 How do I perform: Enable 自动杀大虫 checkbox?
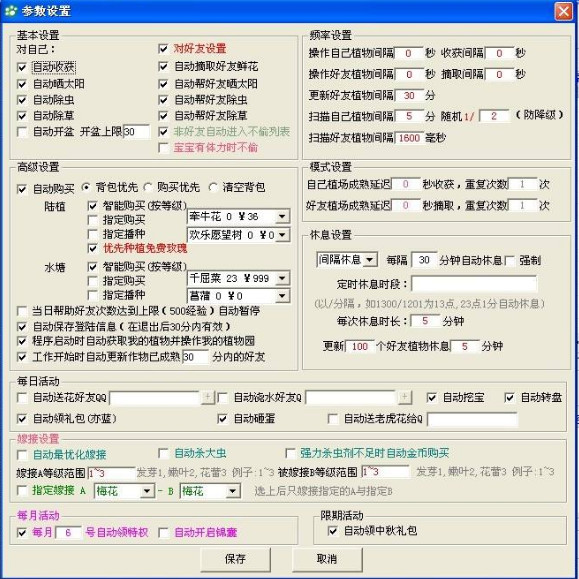tap(163, 453)
